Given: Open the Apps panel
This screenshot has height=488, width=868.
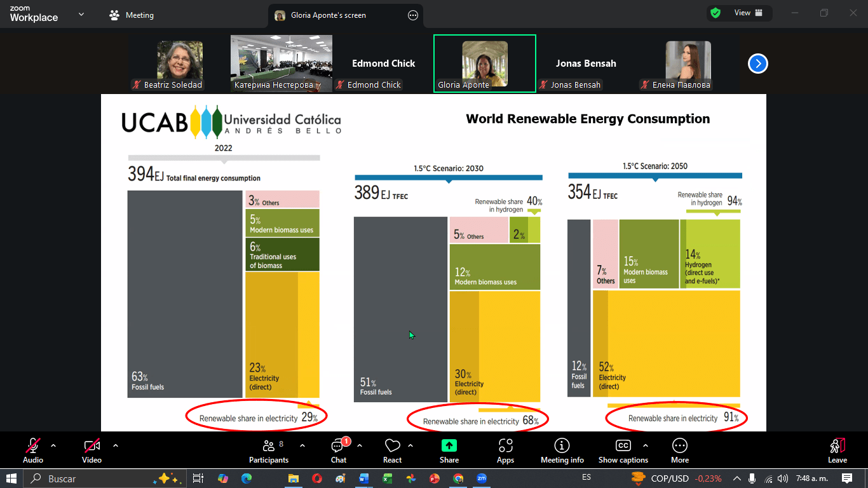Looking at the screenshot, I should 505,451.
